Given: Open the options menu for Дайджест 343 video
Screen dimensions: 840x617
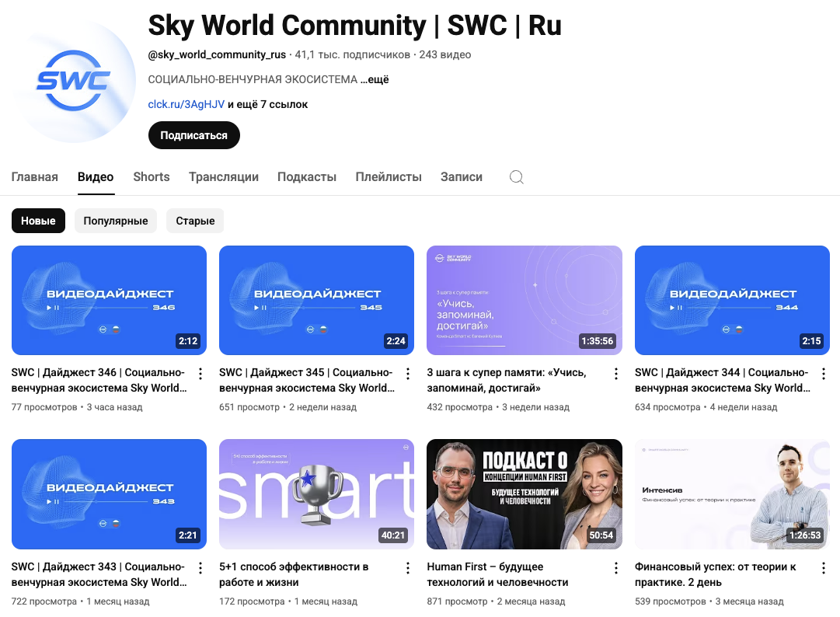Looking at the screenshot, I should pos(200,568).
